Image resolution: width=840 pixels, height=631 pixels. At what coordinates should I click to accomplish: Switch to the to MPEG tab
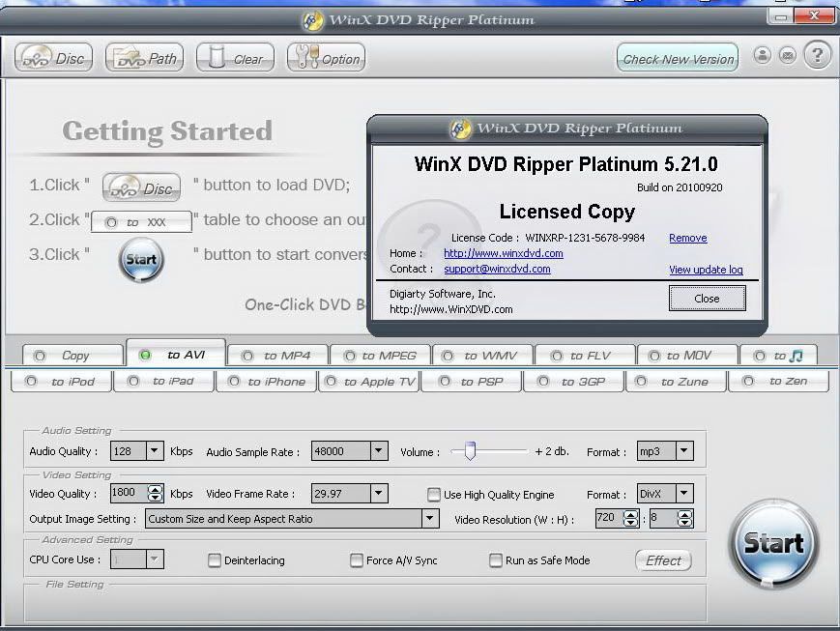pyautogui.click(x=380, y=356)
